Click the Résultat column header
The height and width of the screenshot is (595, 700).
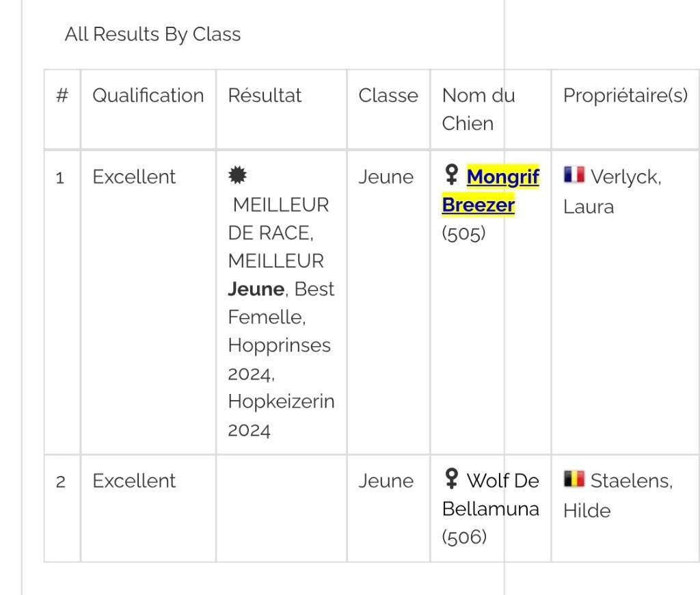[265, 95]
